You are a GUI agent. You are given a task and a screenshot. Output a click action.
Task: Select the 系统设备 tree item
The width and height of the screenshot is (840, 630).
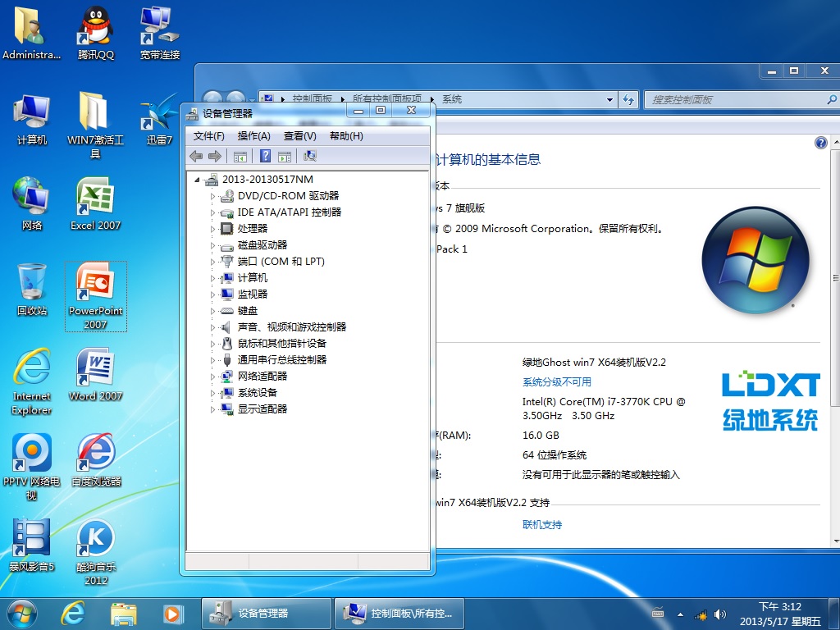pyautogui.click(x=257, y=393)
